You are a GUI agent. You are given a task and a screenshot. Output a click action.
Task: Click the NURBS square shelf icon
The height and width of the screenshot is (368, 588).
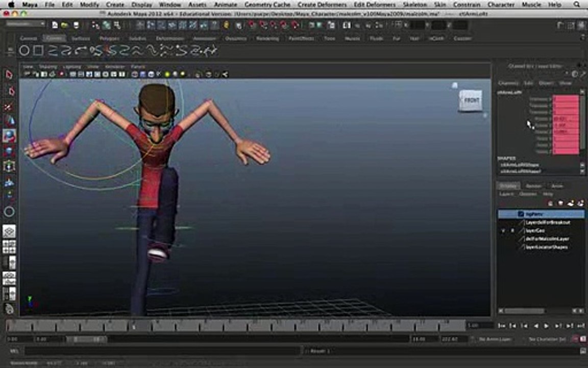(38, 50)
